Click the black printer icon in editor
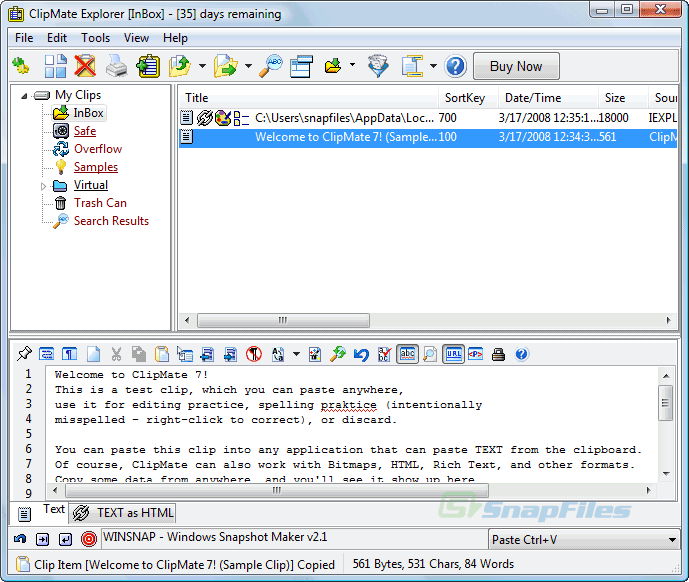 click(498, 354)
